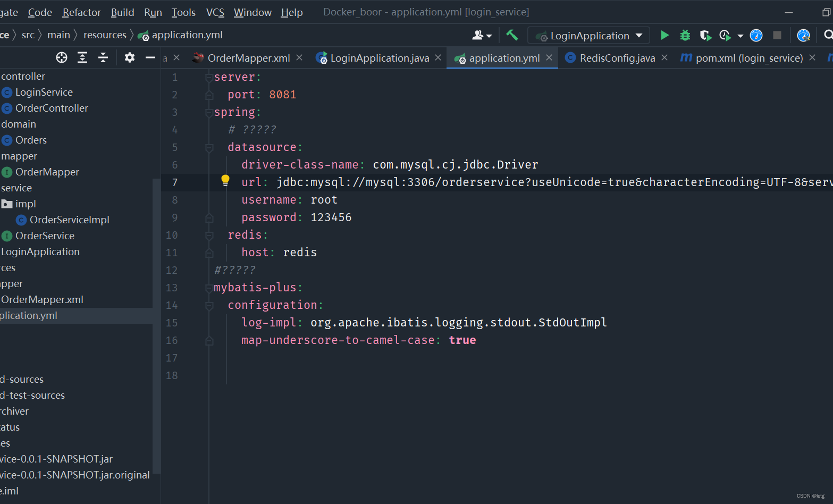Click the yellow lightbulb intention icon
Viewport: 833px width, 504px height.
tap(225, 180)
